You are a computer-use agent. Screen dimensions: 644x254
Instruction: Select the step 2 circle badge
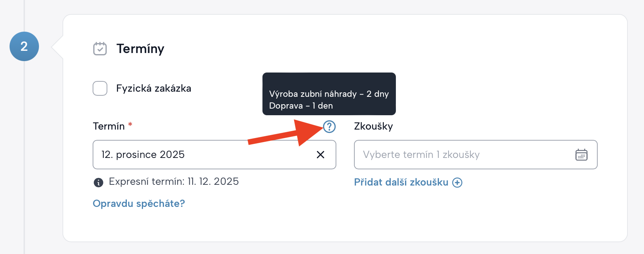(x=24, y=46)
